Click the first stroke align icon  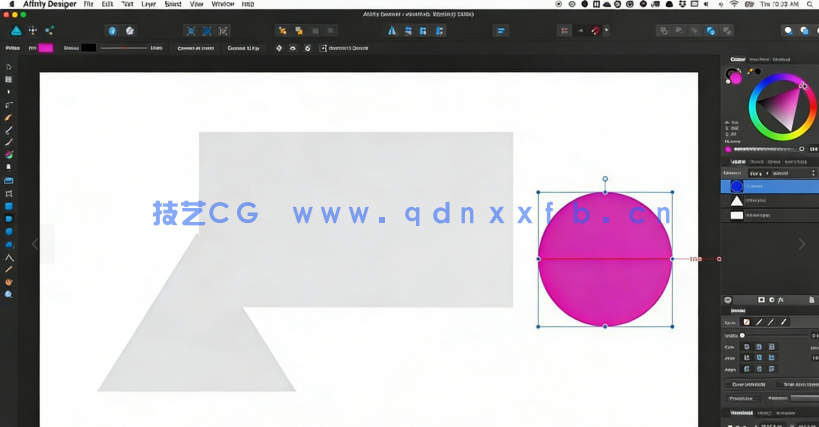746,369
